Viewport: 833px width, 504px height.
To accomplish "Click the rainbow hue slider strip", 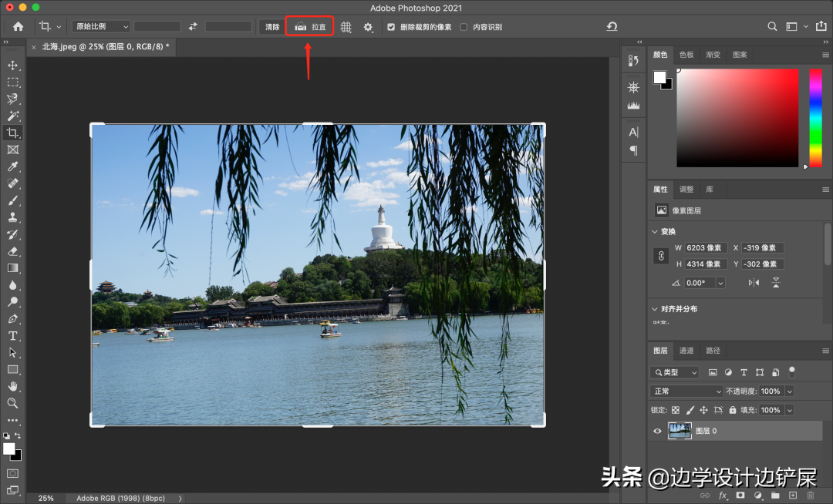I will coord(815,118).
